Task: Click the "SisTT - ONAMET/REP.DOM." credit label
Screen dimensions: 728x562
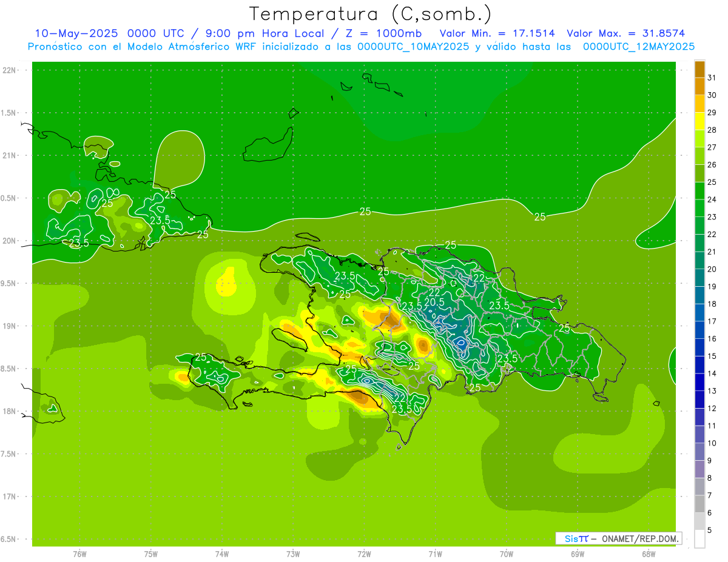Action: [x=619, y=538]
